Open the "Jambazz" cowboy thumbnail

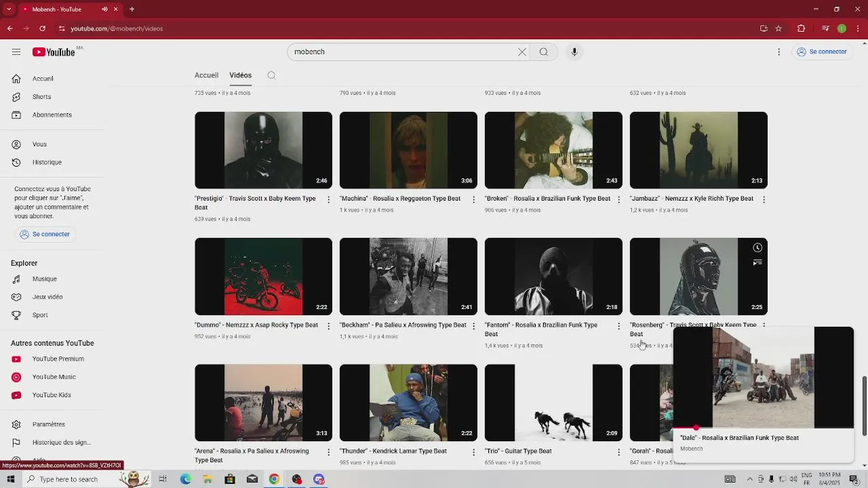(x=698, y=150)
